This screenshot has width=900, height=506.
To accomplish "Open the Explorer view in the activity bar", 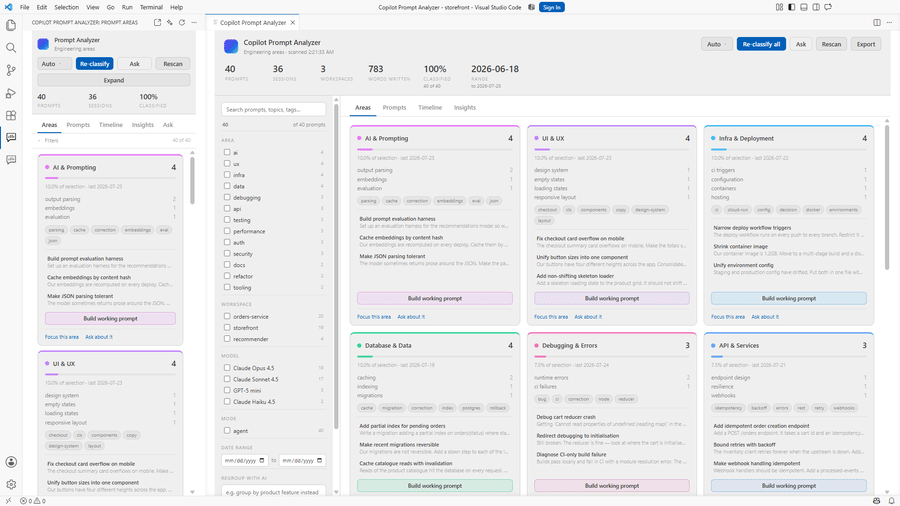I will [x=11, y=25].
